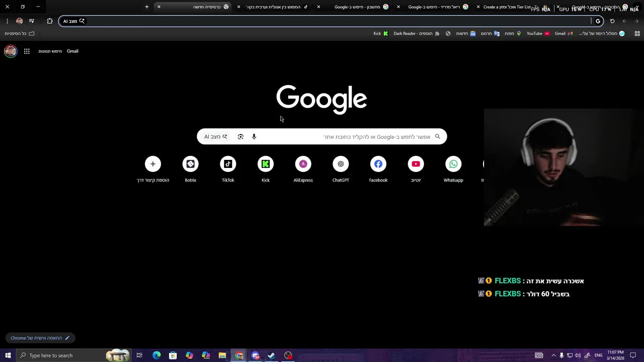The image size is (644, 362).
Task: Show hidden system tray icons
Action: click(x=553, y=355)
